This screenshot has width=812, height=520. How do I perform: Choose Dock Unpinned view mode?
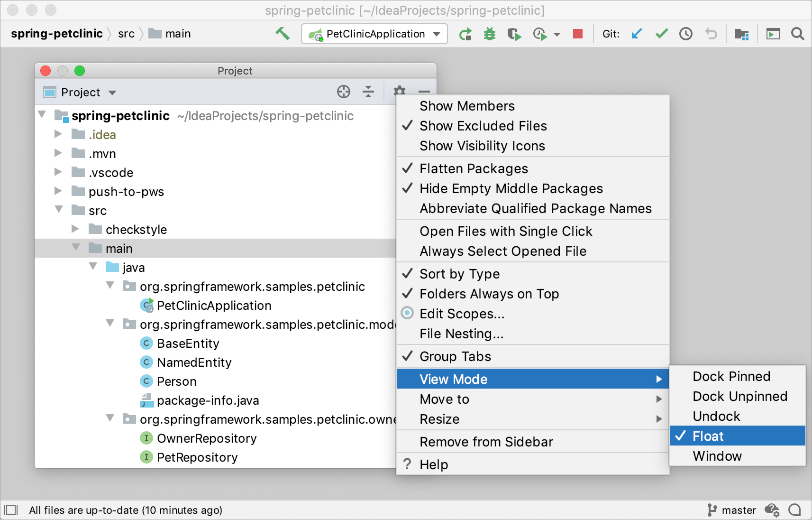tap(738, 396)
